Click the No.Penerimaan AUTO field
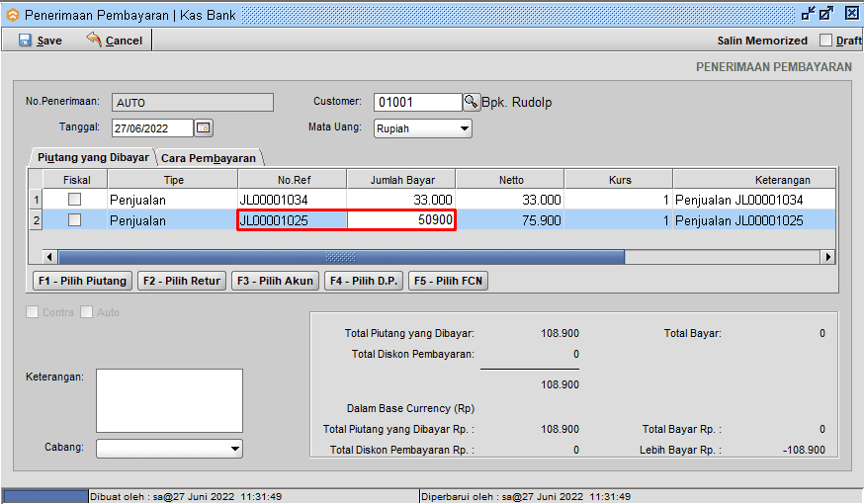The height and width of the screenshot is (504, 864). pos(193,103)
